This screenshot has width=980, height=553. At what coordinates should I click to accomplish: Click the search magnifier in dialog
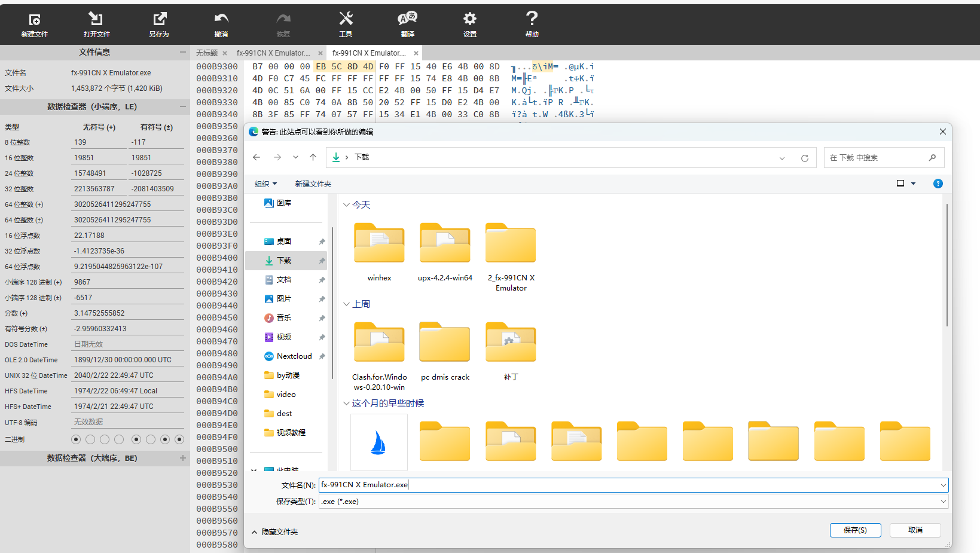click(x=932, y=158)
